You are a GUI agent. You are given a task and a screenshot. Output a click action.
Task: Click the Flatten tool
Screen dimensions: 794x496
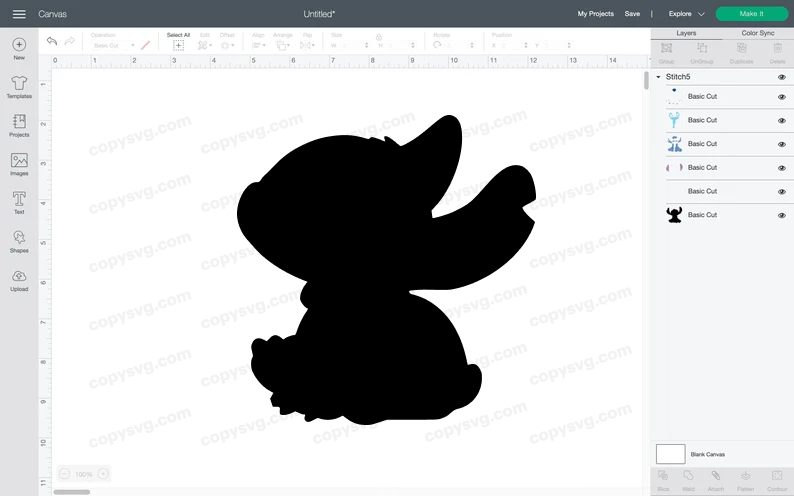click(745, 481)
